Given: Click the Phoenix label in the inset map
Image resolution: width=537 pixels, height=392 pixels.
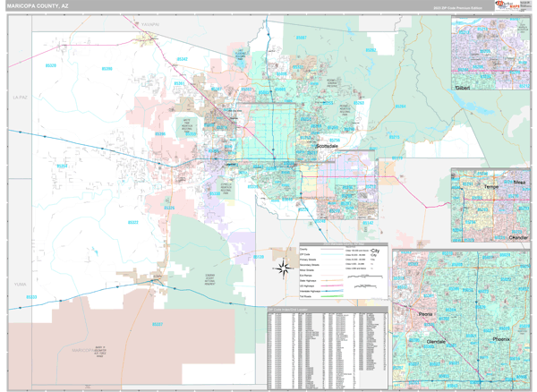Looking at the screenshot, I should [502, 340].
